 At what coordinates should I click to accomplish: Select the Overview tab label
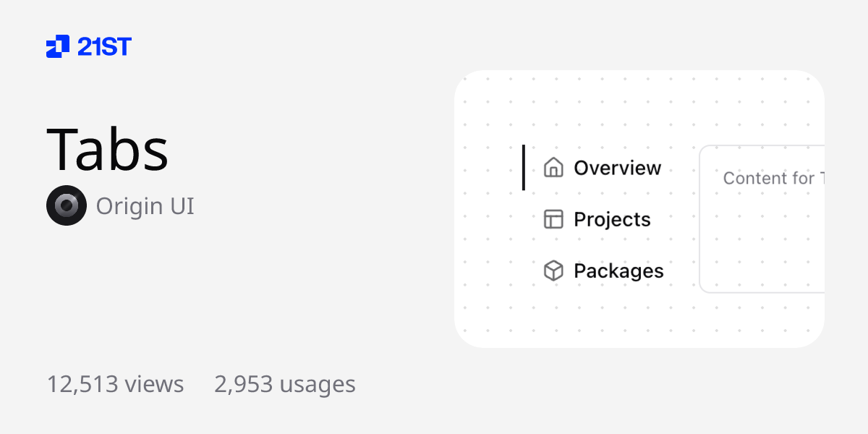click(x=617, y=168)
